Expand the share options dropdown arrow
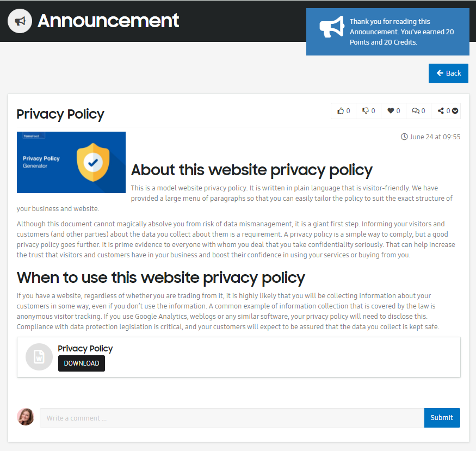This screenshot has height=451, width=476. pyautogui.click(x=455, y=111)
